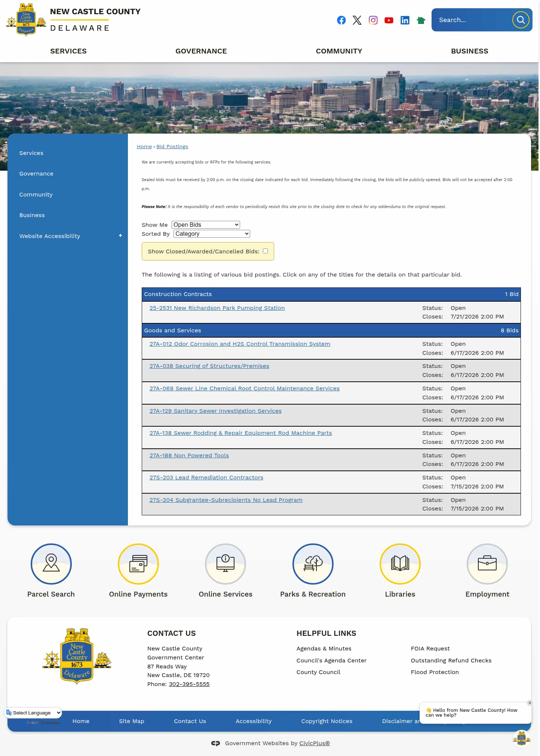Open bid 27A-038 Securing of Structures/Premises

click(x=209, y=366)
